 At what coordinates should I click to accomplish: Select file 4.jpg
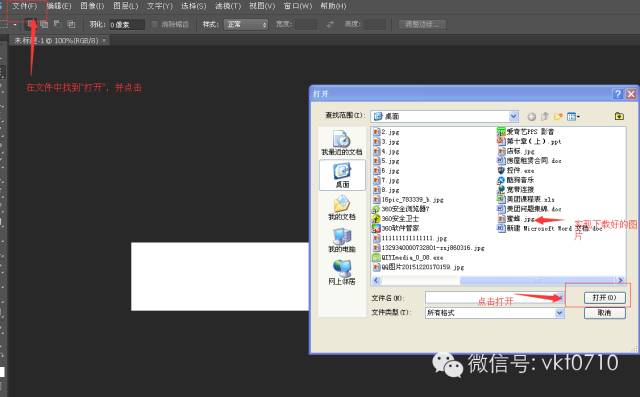tap(386, 151)
